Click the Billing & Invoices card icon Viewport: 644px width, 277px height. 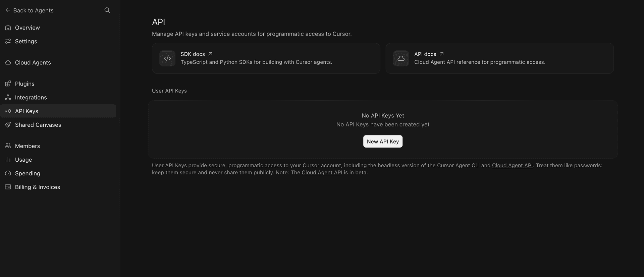tap(8, 187)
